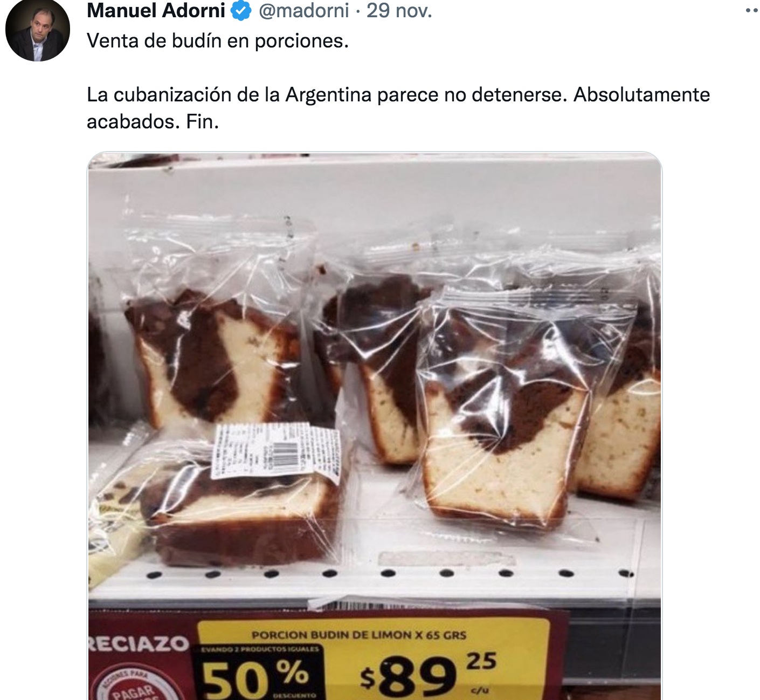This screenshot has height=700, width=760.
Task: Open the @madorni handle link
Action: (x=304, y=10)
